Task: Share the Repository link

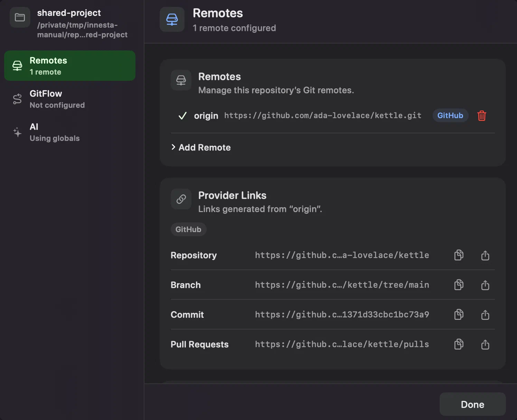Action: pos(485,255)
